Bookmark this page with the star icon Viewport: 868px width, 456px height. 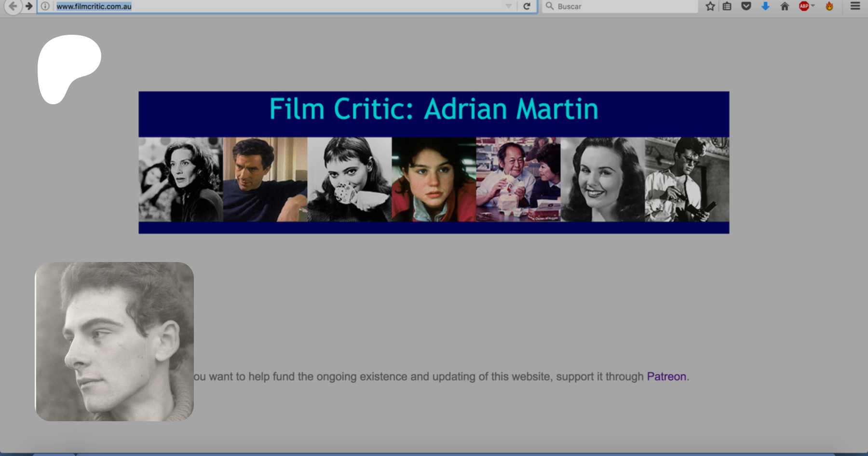tap(710, 6)
